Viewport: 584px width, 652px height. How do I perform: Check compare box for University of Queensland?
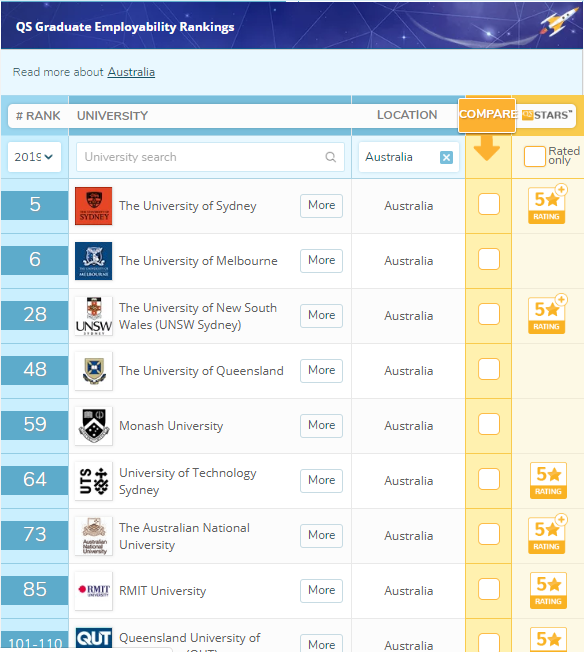[489, 369]
